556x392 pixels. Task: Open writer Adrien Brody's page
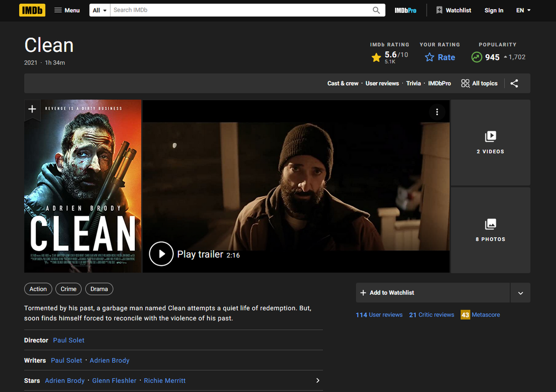110,361
